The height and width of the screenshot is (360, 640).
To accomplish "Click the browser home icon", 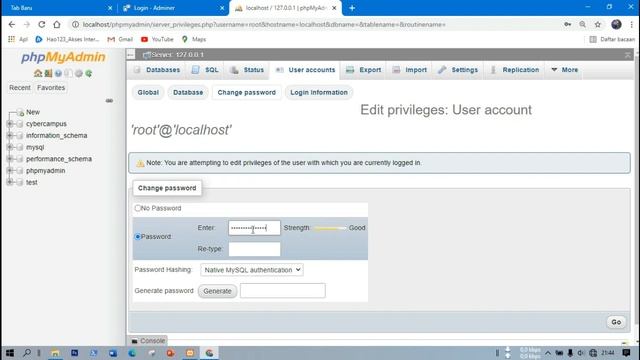I will (x=57, y=24).
